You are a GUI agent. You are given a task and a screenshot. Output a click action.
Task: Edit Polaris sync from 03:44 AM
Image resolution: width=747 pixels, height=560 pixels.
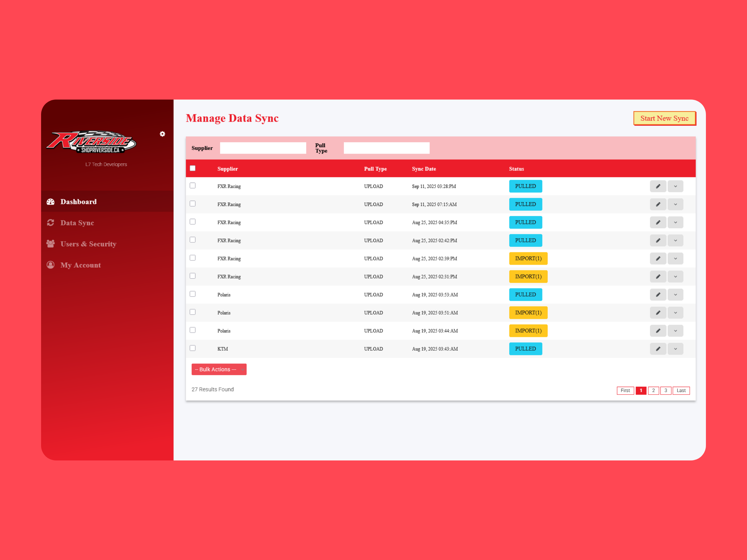click(x=658, y=331)
